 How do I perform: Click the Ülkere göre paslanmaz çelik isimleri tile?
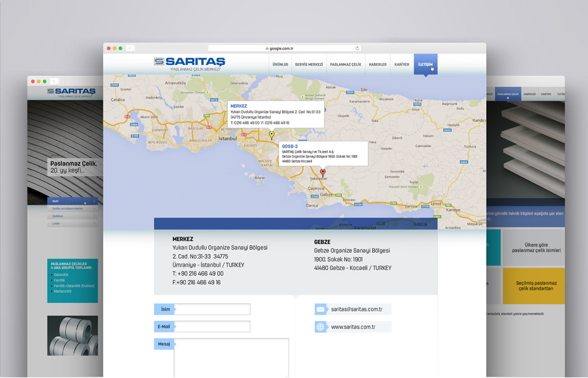pos(534,247)
